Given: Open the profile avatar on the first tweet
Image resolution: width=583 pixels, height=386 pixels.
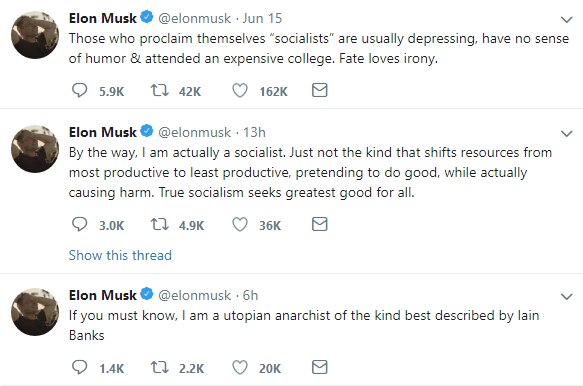Looking at the screenshot, I should [35, 35].
